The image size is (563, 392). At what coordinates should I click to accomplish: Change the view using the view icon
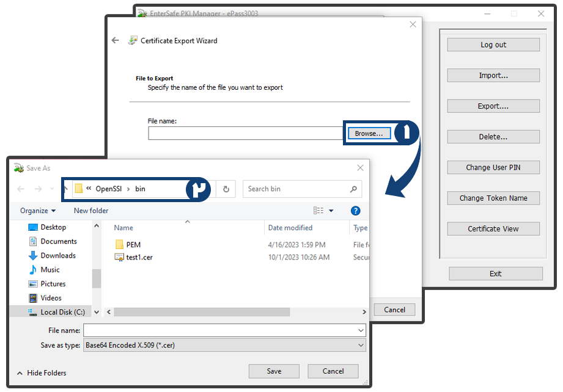318,211
